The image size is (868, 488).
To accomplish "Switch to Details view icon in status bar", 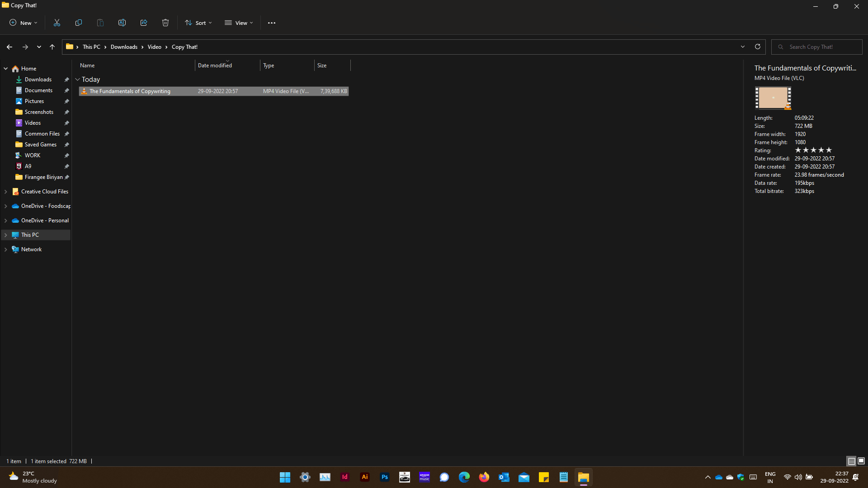I will point(851,461).
